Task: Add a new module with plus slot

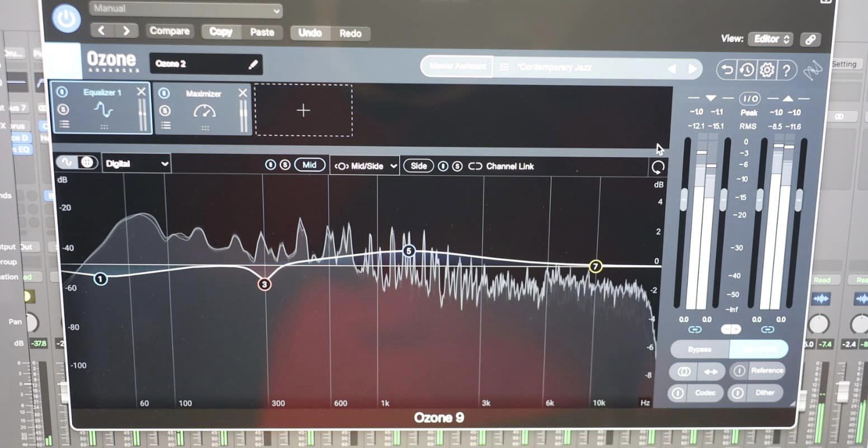Action: click(x=303, y=110)
